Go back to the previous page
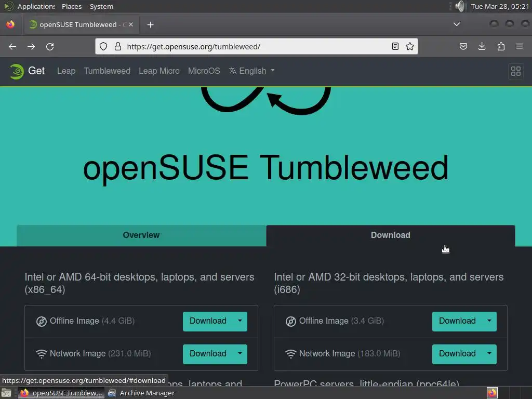 pyautogui.click(x=12, y=46)
